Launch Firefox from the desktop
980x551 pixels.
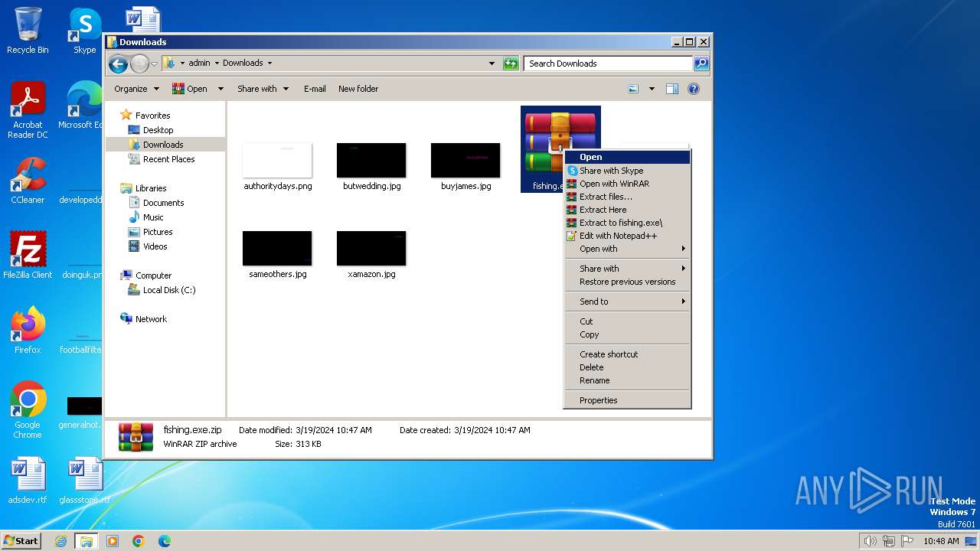pyautogui.click(x=28, y=331)
